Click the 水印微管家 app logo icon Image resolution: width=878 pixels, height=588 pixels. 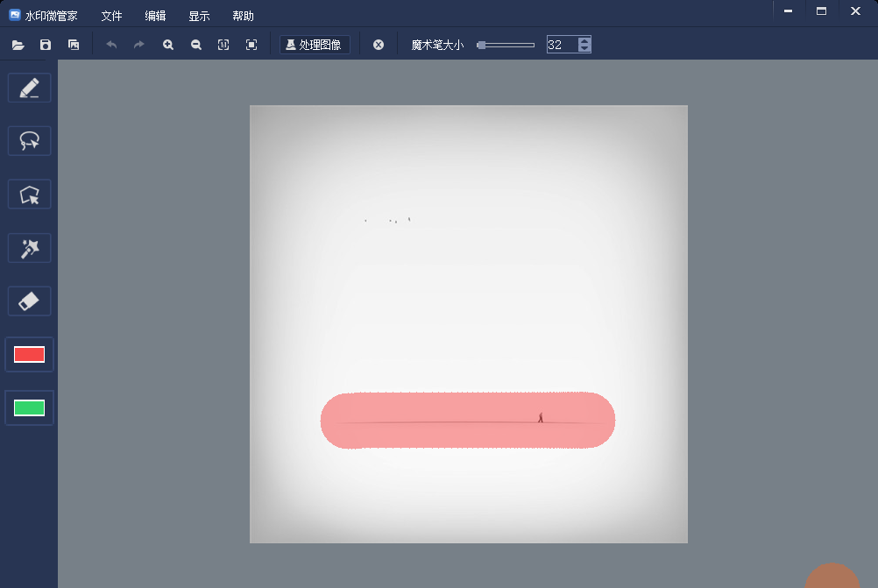pos(15,15)
